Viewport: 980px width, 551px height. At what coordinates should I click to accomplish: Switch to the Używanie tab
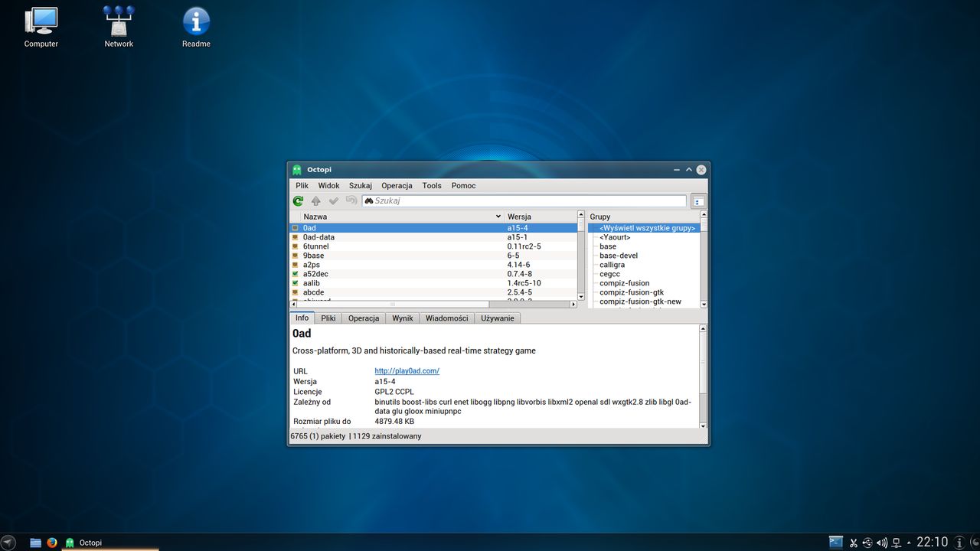click(x=498, y=318)
